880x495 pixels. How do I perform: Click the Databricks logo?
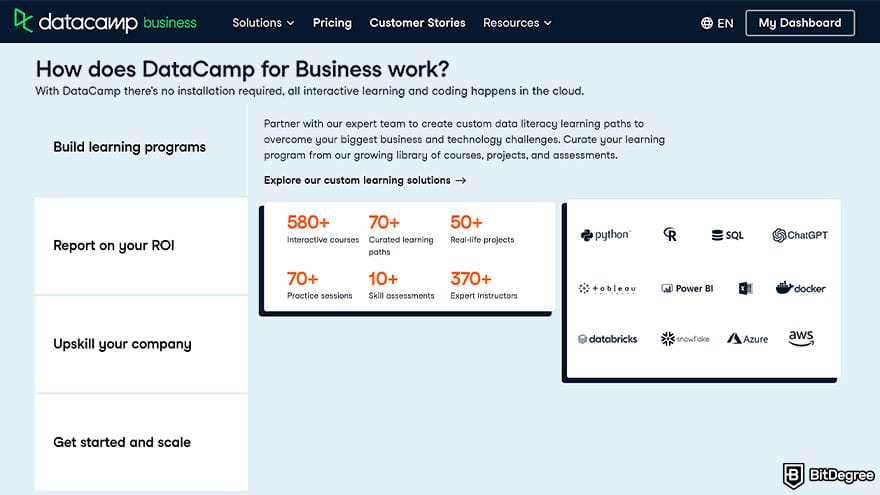pyautogui.click(x=607, y=339)
